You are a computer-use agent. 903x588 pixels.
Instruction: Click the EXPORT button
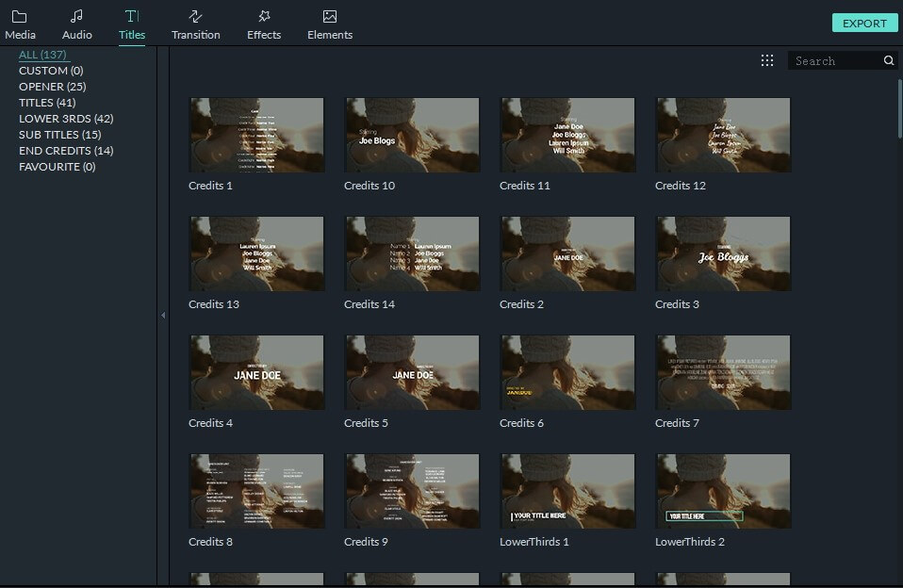864,23
